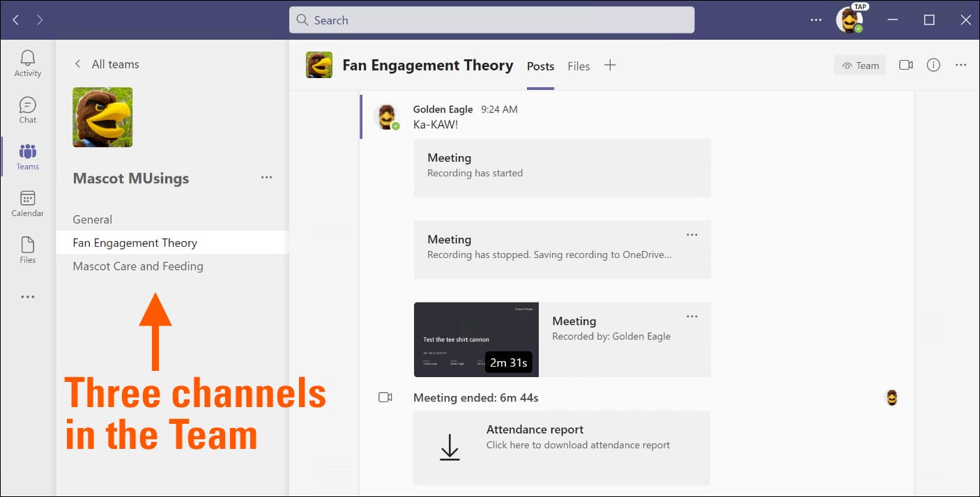Open the Activity feed icon
Image resolution: width=980 pixels, height=497 pixels.
pyautogui.click(x=28, y=63)
